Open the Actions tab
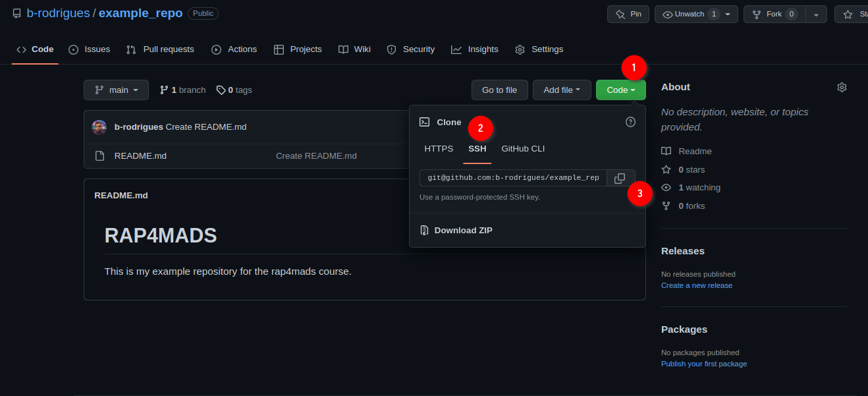 coord(234,49)
